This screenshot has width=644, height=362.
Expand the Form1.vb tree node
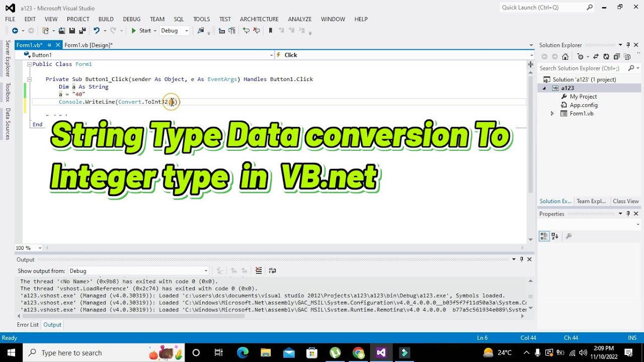tap(552, 114)
